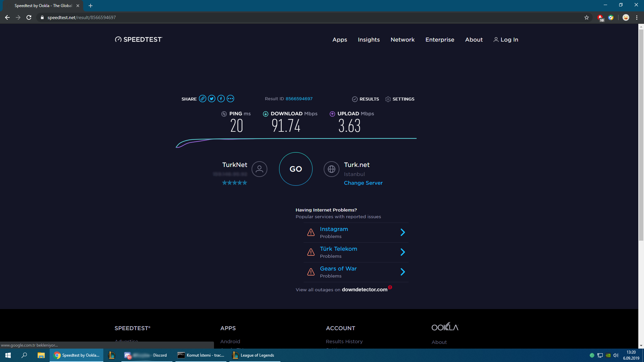Reload the page
This screenshot has width=644, height=362.
pyautogui.click(x=29, y=17)
